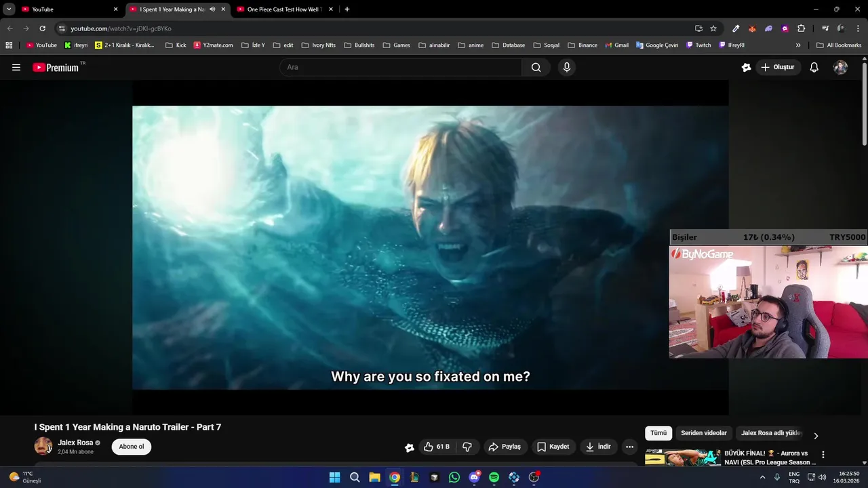
Task: Show next filter chips arrow
Action: coord(816,436)
